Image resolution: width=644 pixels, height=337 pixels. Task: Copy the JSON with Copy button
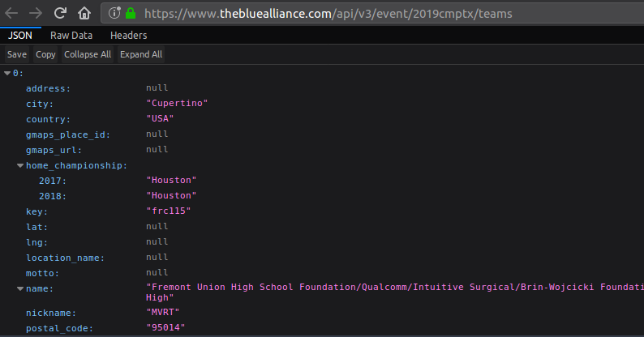tap(45, 54)
